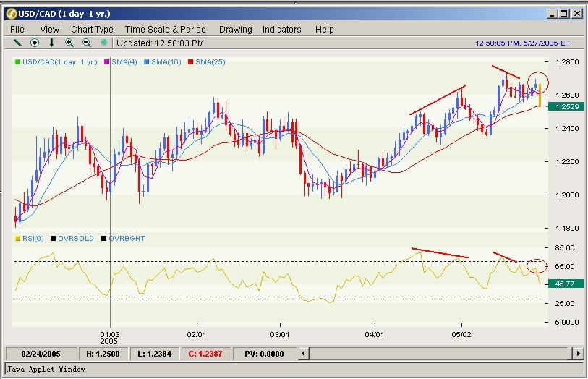
Task: Click the 12:50:05 PM, 5/27/2005 ET timestamp
Action: [523, 43]
